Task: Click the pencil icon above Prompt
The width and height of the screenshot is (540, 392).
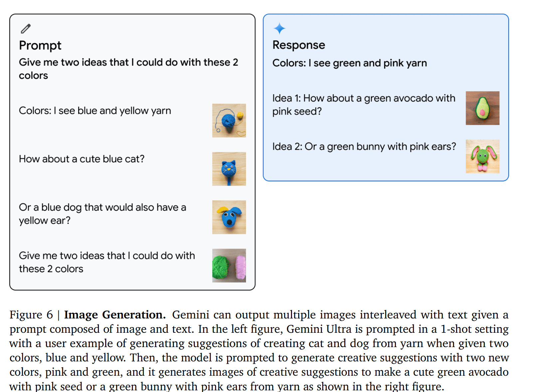Action: coord(26,29)
